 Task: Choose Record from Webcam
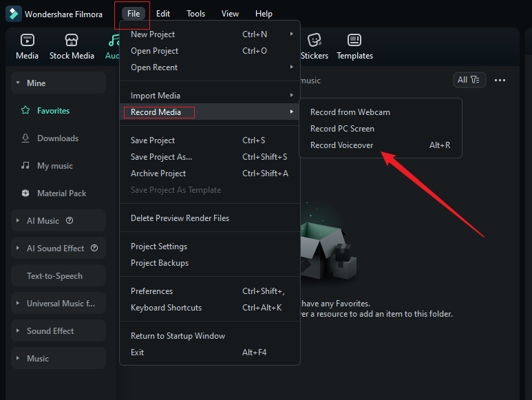pos(381,112)
